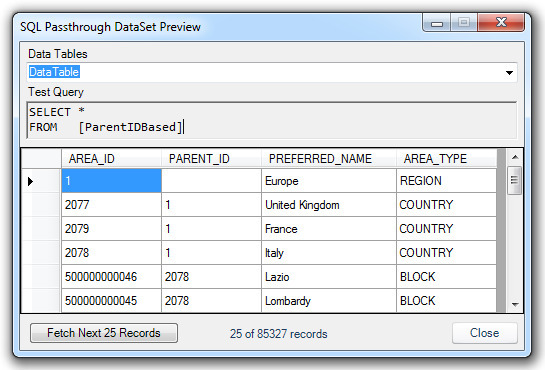This screenshot has width=545, height=370.
Task: Select the empty PARENT_ID cell for Europe
Action: (211, 181)
